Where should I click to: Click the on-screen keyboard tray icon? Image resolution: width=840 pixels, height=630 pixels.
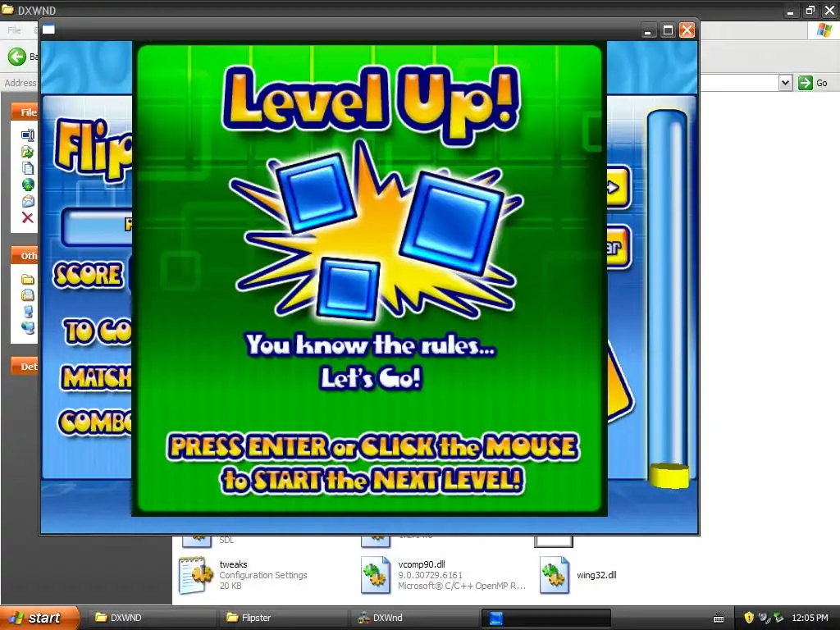click(719, 619)
